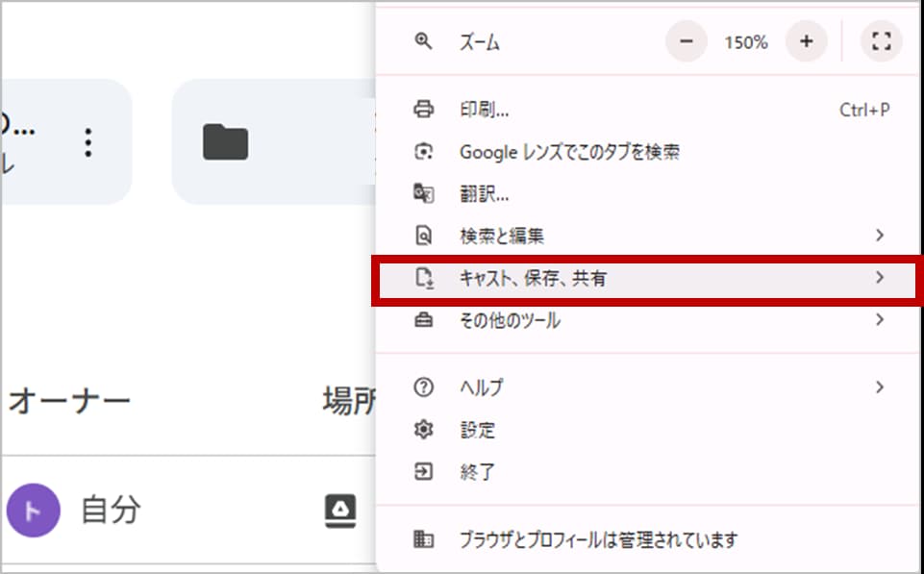The height and width of the screenshot is (574, 924).
Task: Click the キャスト、保存、共有 file icon
Action: point(423,279)
